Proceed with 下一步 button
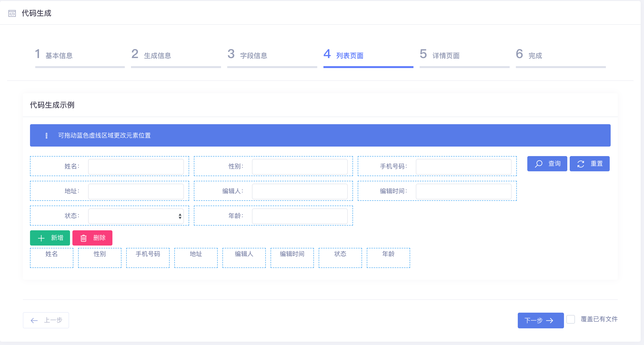The width and height of the screenshot is (644, 345). 540,320
